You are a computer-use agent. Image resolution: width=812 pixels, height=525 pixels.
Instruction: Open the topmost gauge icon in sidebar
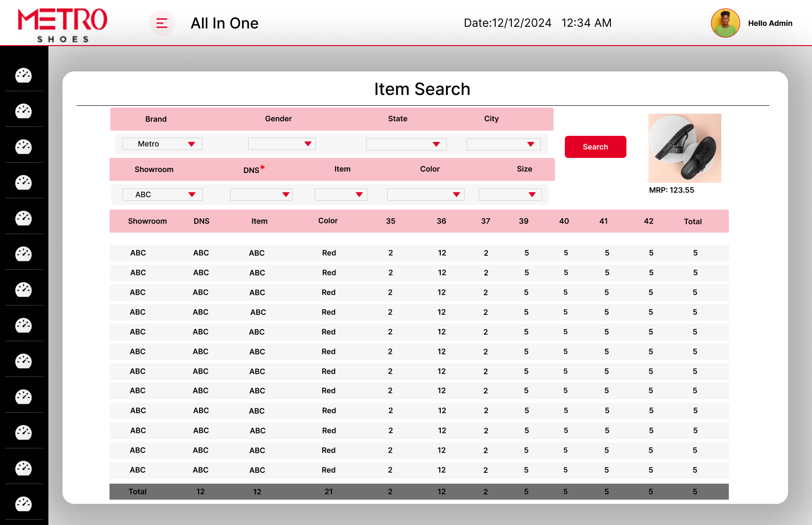(23, 75)
